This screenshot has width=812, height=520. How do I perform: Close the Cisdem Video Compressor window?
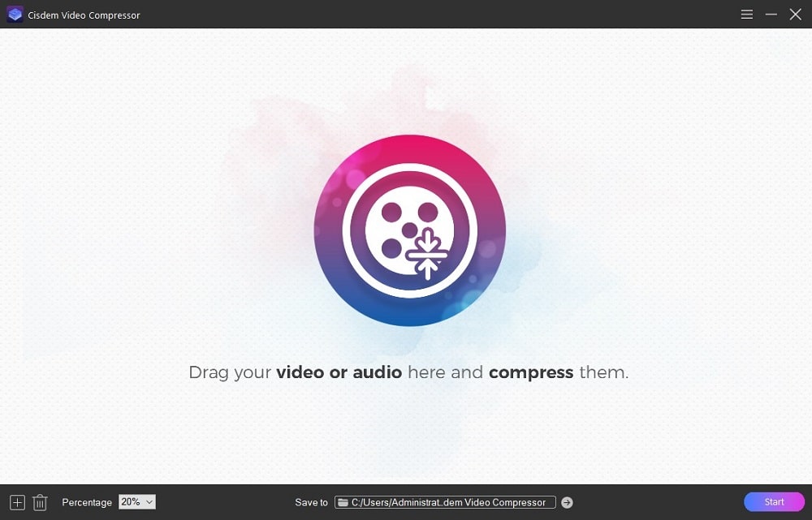[x=796, y=15]
